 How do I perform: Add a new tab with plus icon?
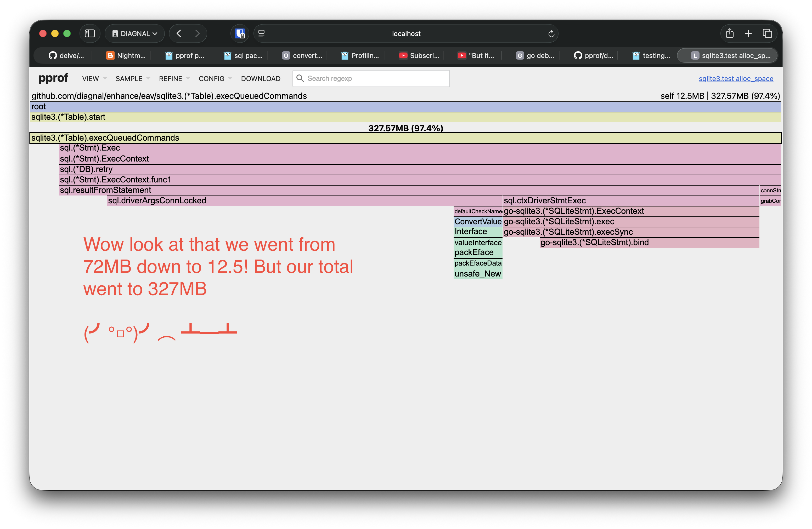point(748,33)
